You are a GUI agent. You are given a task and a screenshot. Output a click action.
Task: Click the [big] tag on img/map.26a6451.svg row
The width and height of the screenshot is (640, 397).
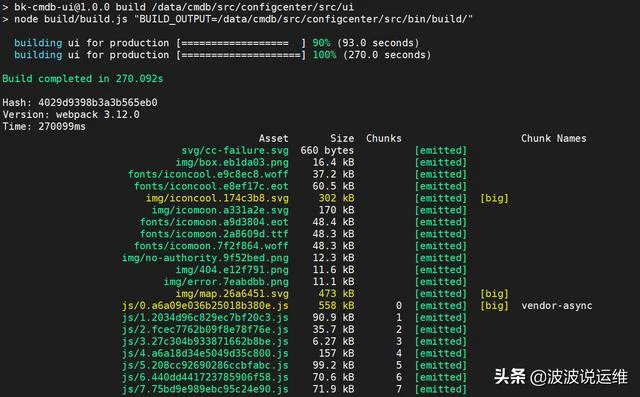pyautogui.click(x=494, y=294)
